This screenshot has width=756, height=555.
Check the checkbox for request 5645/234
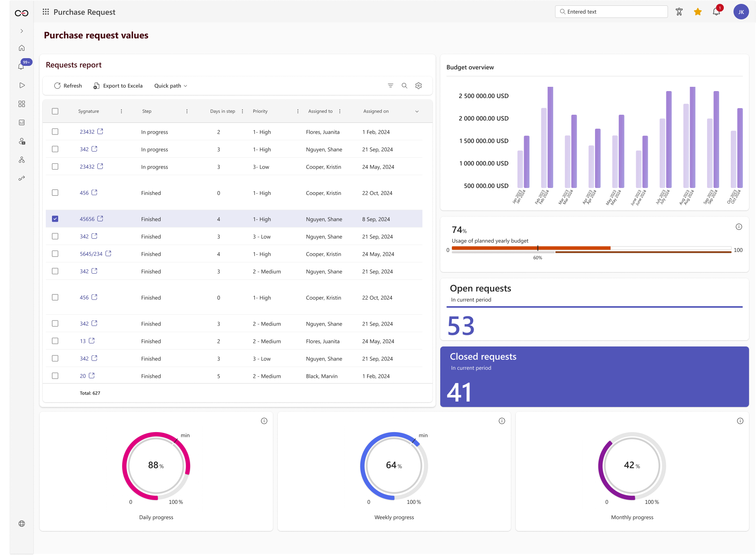(x=55, y=254)
